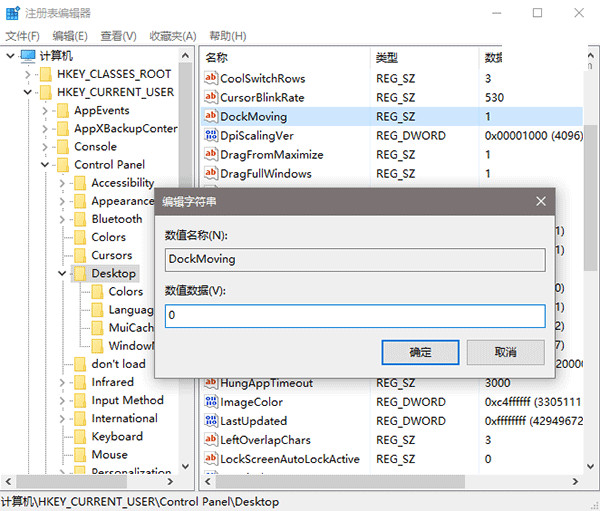Collapse the Control Panel tree node
The height and width of the screenshot is (511, 600).
pyautogui.click(x=46, y=165)
